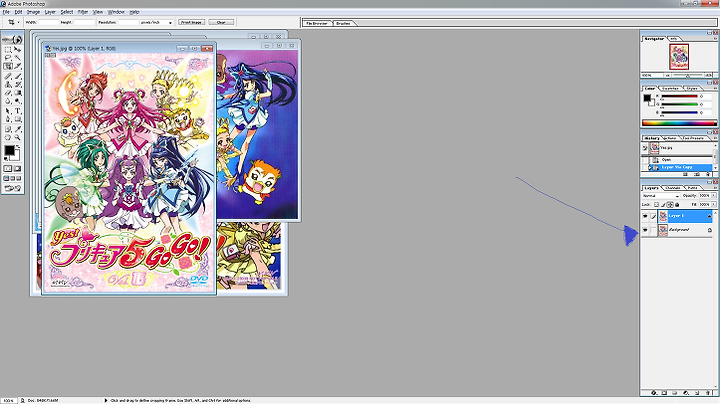Select the Shape tool
This screenshot has width=720, height=404.
18,119
